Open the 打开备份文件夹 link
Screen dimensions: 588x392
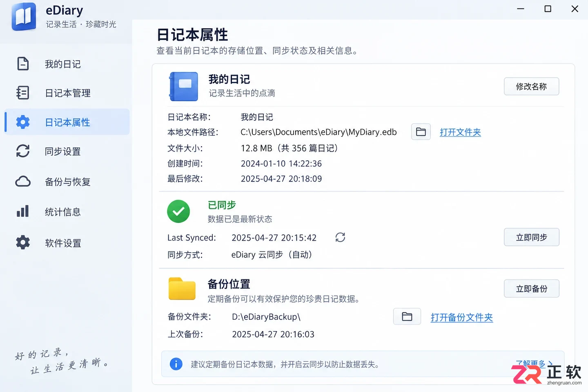(461, 317)
